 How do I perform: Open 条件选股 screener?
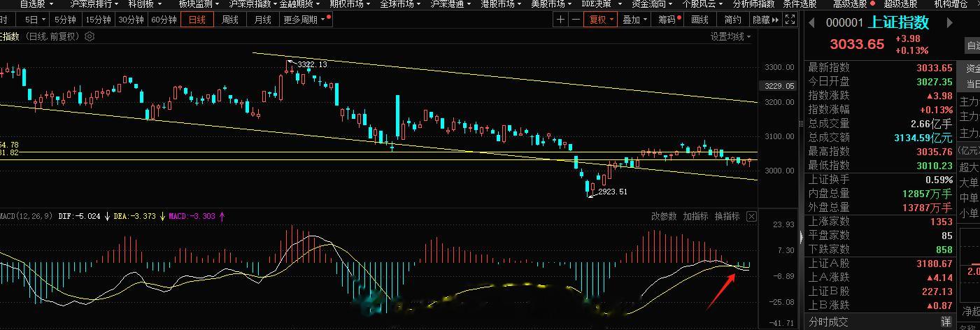(x=800, y=4)
